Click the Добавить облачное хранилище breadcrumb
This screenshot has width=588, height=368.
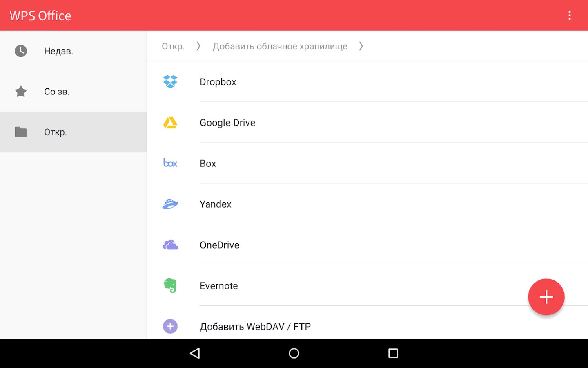tap(280, 46)
